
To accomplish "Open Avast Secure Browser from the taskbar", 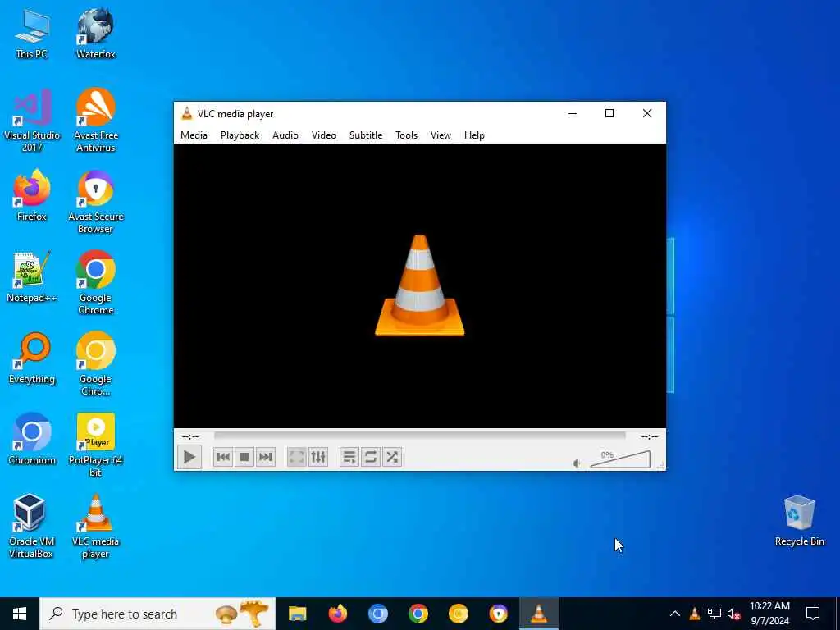I will click(498, 614).
